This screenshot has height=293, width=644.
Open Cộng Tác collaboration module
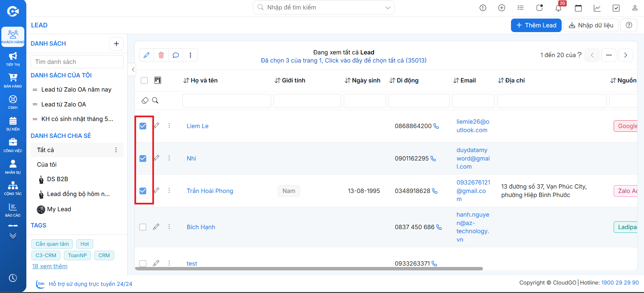coord(13,188)
